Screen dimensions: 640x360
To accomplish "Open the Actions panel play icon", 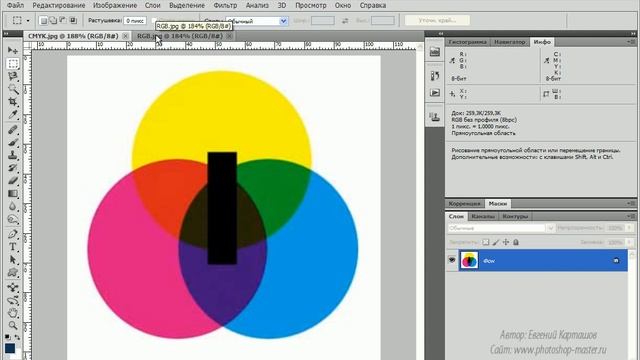I will click(x=435, y=93).
